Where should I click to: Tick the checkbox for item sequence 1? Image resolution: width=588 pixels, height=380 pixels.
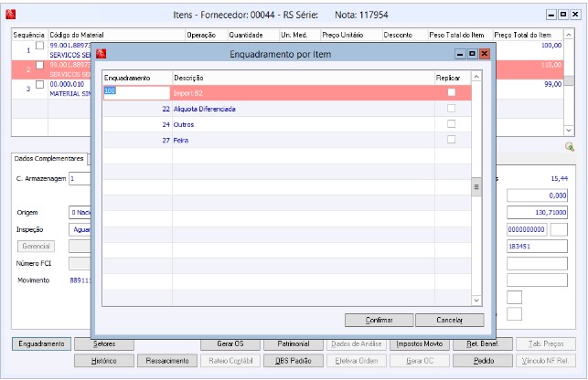point(39,46)
